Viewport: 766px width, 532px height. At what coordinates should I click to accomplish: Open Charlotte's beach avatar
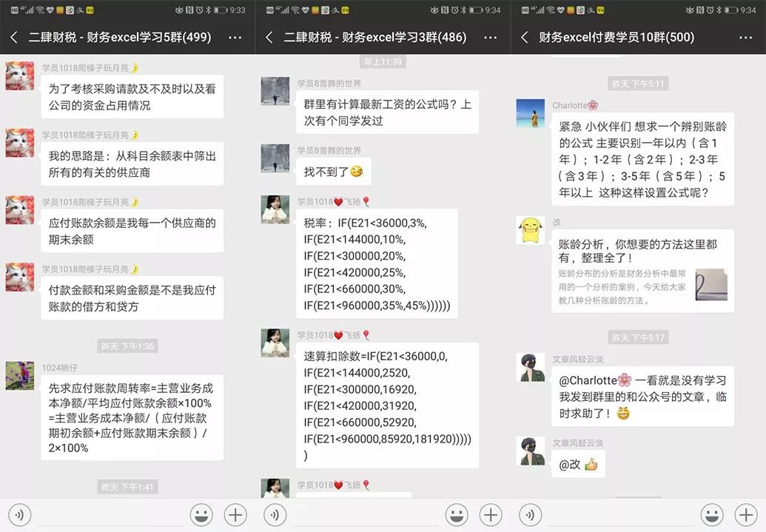531,113
